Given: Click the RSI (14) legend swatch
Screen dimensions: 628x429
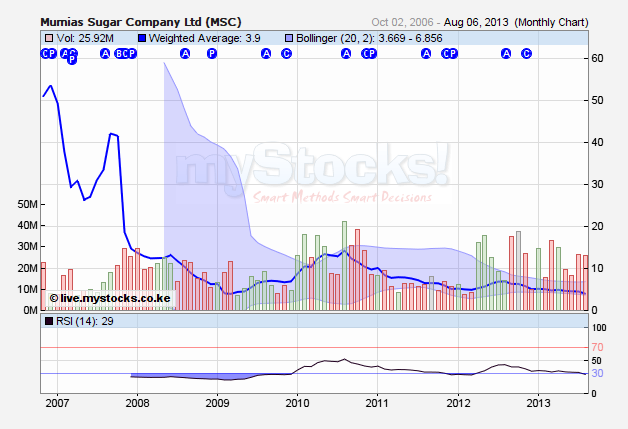Looking at the screenshot, I should pyautogui.click(x=48, y=322).
